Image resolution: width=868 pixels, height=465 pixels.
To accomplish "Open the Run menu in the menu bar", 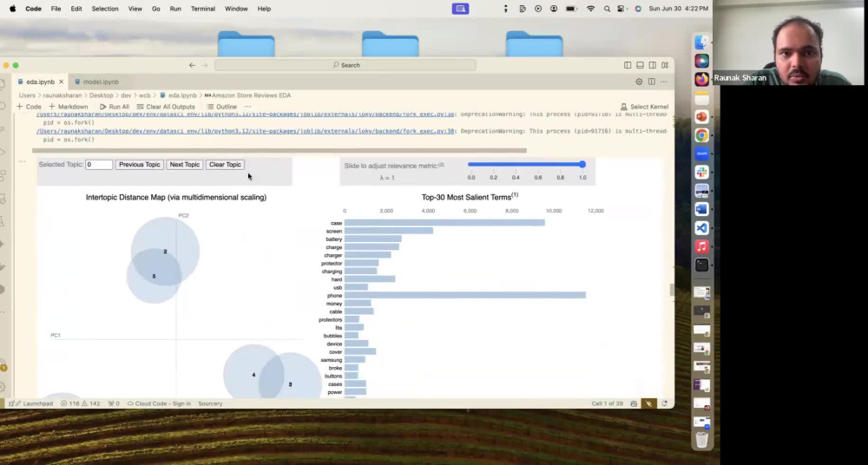I will (175, 9).
